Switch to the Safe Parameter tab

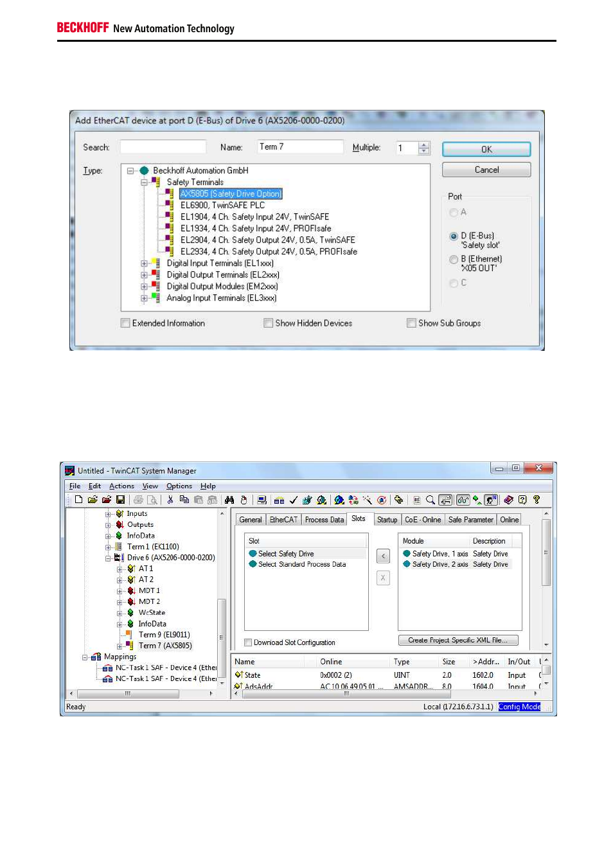pyautogui.click(x=470, y=520)
